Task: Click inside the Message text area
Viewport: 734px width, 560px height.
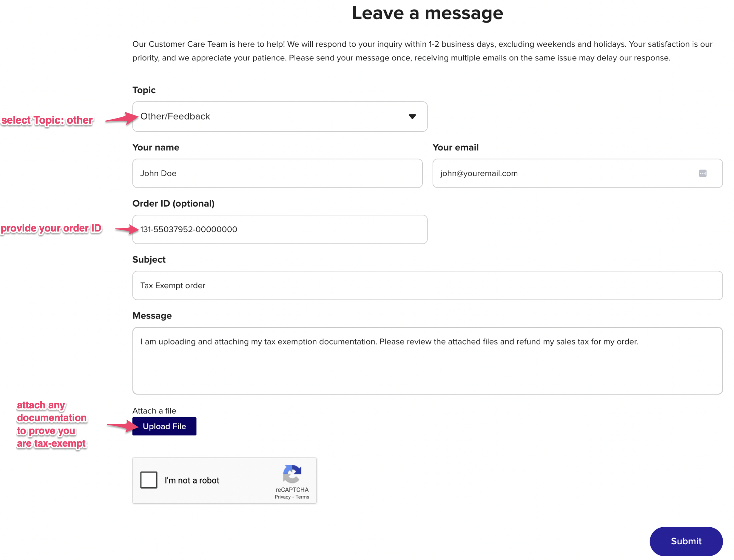Action: click(427, 361)
